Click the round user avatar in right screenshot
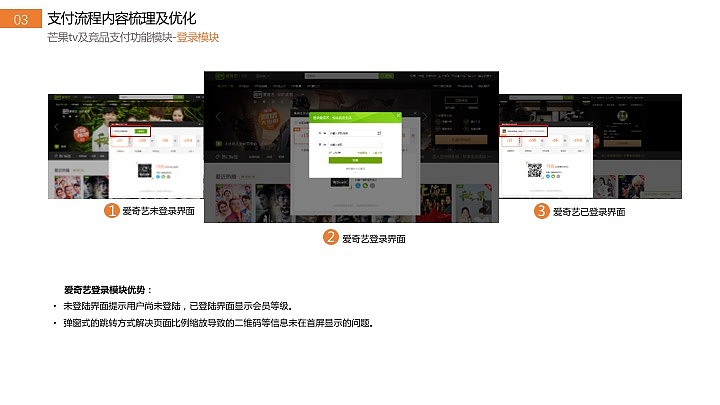Screen dimensions: 720x405 pyautogui.click(x=622, y=116)
